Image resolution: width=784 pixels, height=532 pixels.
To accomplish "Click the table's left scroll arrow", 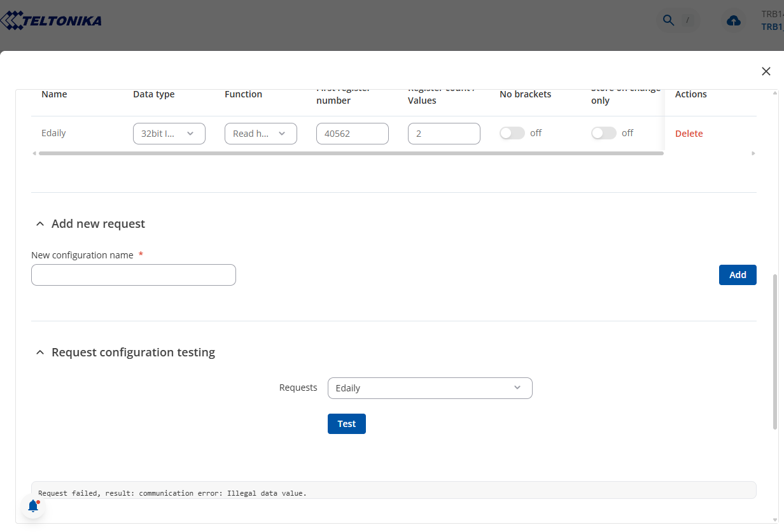I will (x=34, y=153).
